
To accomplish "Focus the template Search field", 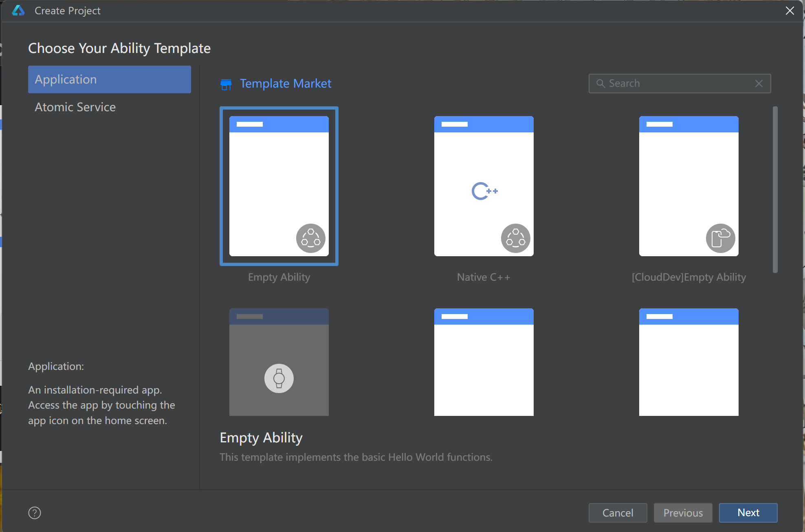I will click(680, 84).
